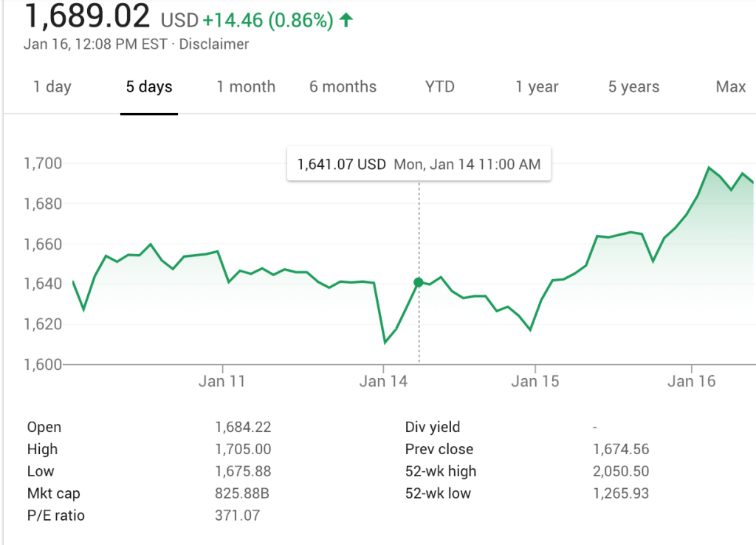Select the 5 days tab
The height and width of the screenshot is (545, 756).
click(x=149, y=87)
